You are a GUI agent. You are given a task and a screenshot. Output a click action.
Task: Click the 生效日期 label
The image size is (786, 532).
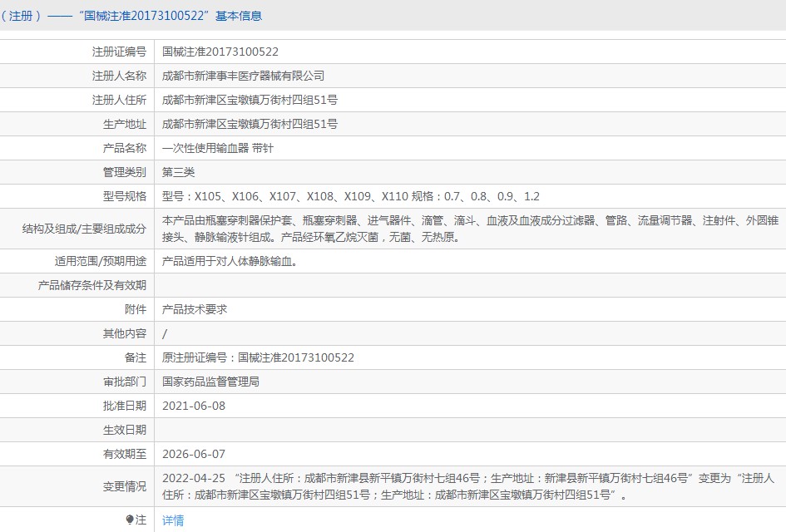pyautogui.click(x=124, y=430)
